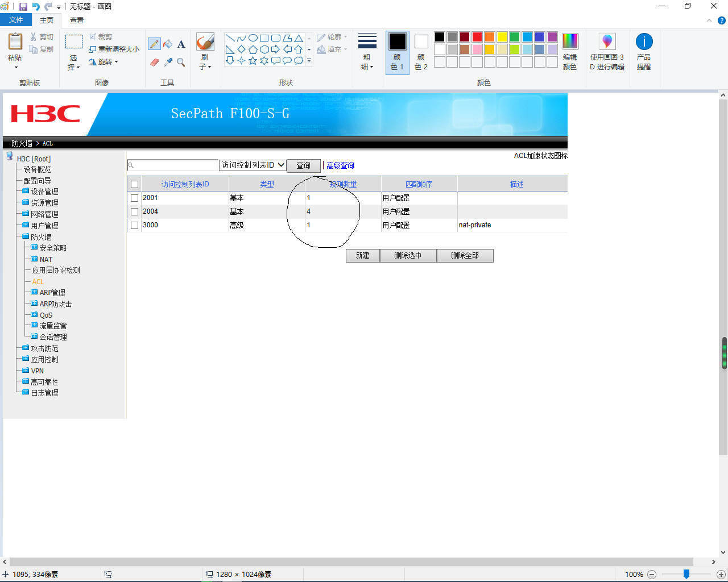
Task: Expand the VPN tree node
Action: (x=26, y=370)
